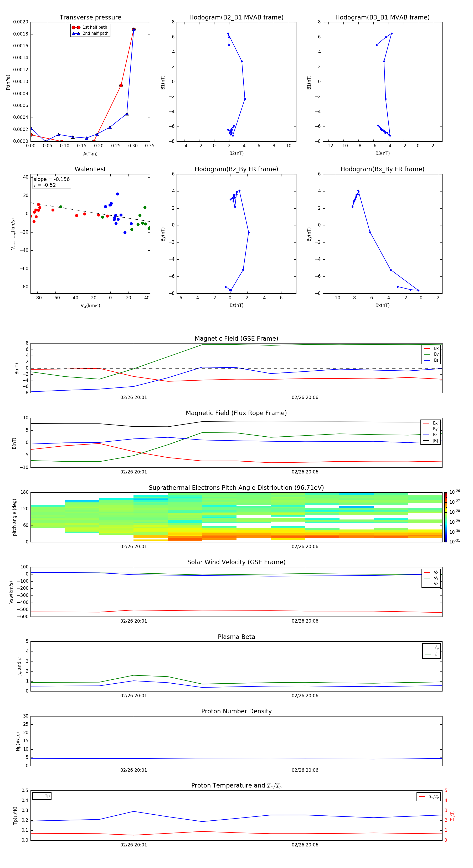This screenshot has width=473, height=868.
Task: Click the 'Suprathermal Electrons Pitch Angle Distribution' title
Action: pos(236,488)
